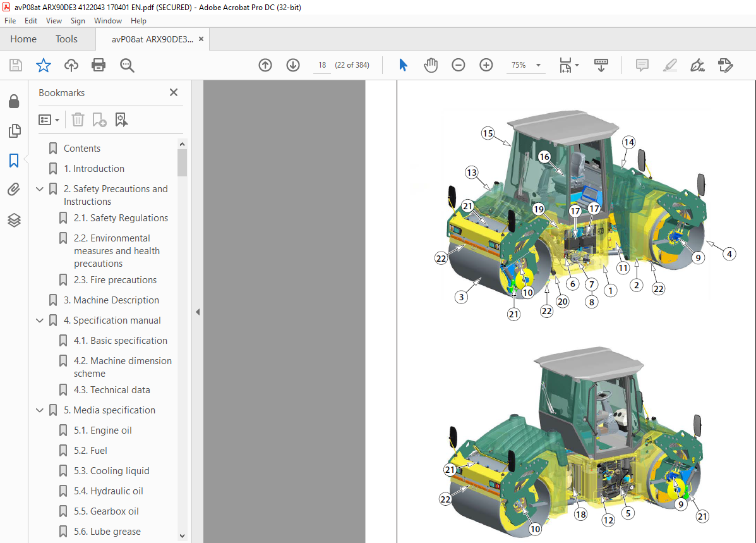The height and width of the screenshot is (543, 756).
Task: Collapse the Specification manual bookmark
Action: [x=40, y=320]
